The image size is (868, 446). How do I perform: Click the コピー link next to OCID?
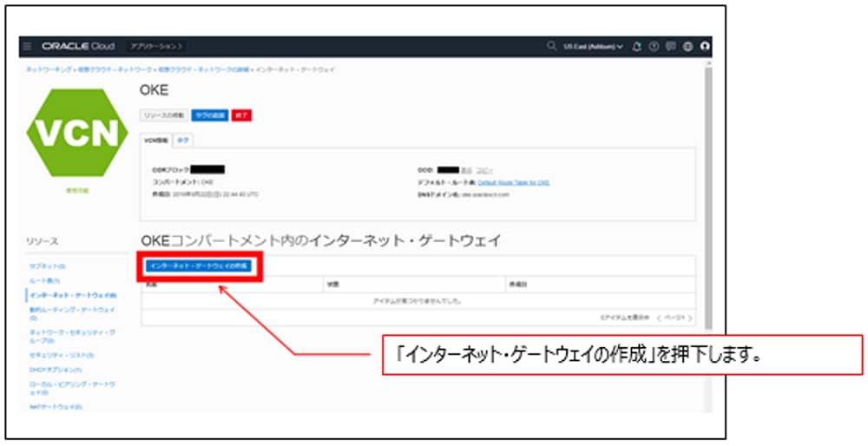coord(484,170)
